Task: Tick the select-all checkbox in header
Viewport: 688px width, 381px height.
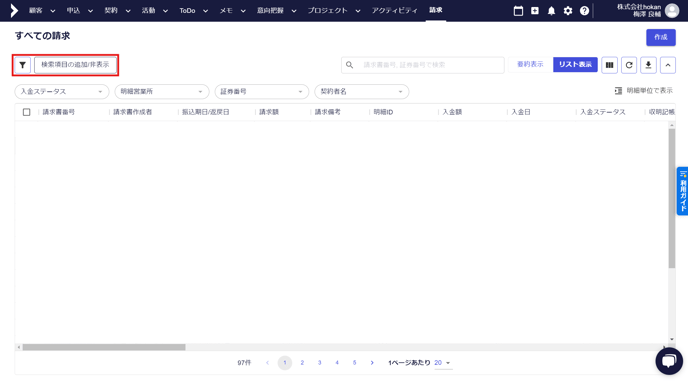Action: pyautogui.click(x=26, y=112)
